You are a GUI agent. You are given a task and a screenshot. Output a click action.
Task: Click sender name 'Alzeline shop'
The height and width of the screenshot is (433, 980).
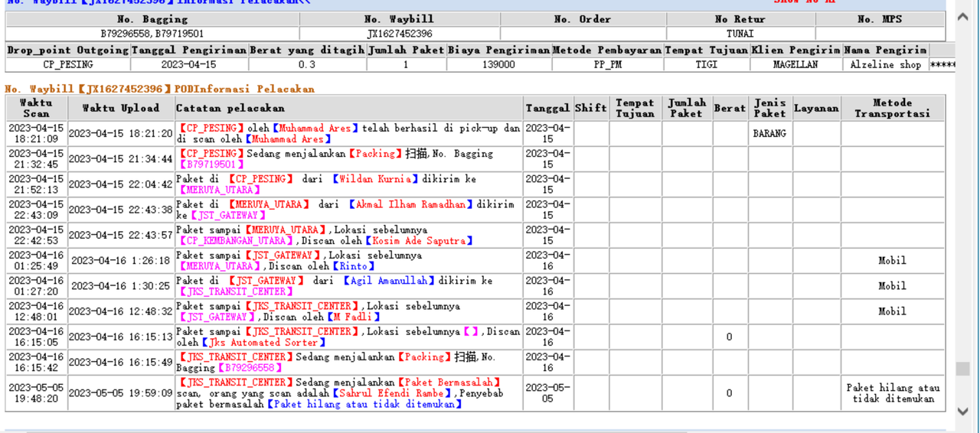(885, 65)
